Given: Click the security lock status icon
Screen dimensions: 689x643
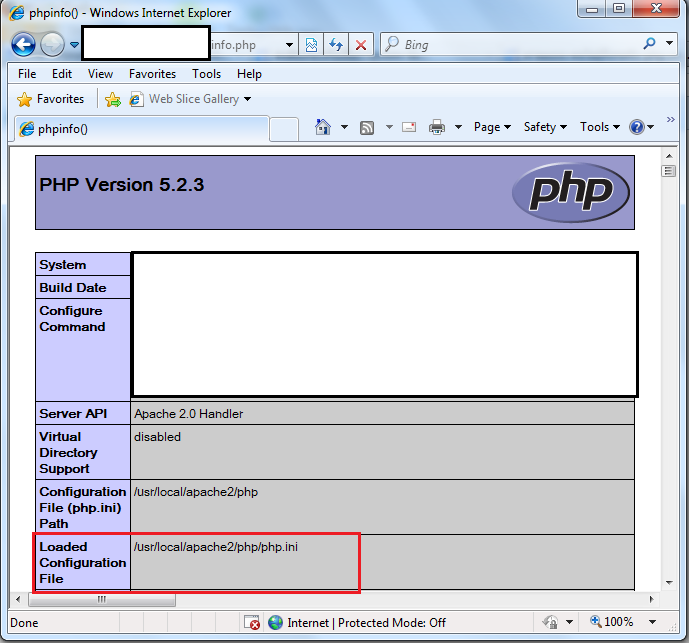Looking at the screenshot, I should pos(550,622).
